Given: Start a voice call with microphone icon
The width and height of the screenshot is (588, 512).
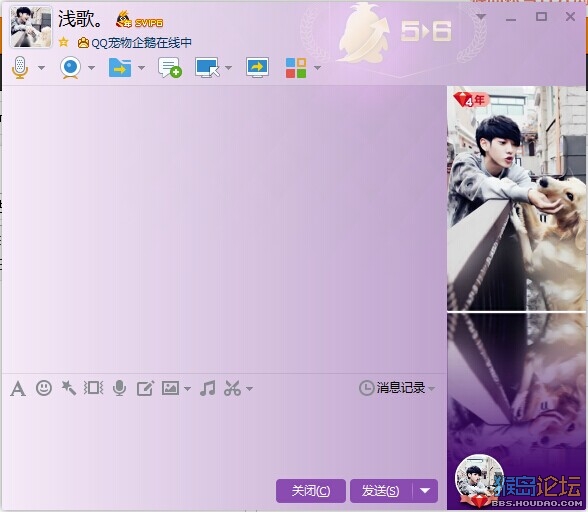Looking at the screenshot, I should click(x=20, y=68).
